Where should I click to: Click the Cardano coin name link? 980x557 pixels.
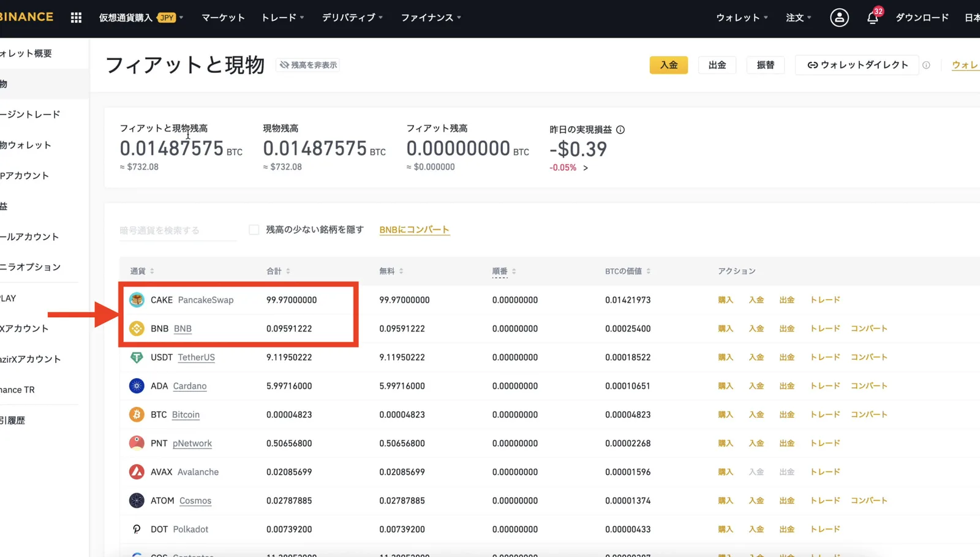tap(190, 386)
